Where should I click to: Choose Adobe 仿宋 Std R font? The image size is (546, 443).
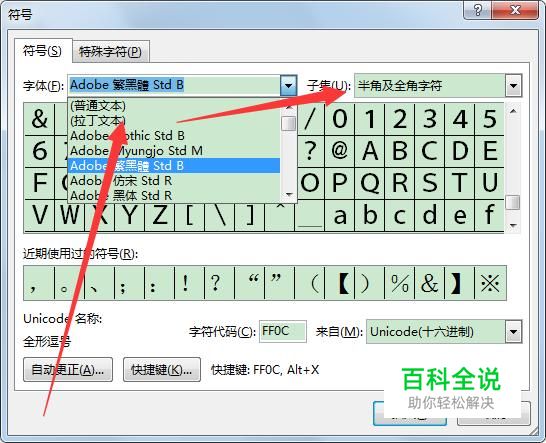coord(173,181)
